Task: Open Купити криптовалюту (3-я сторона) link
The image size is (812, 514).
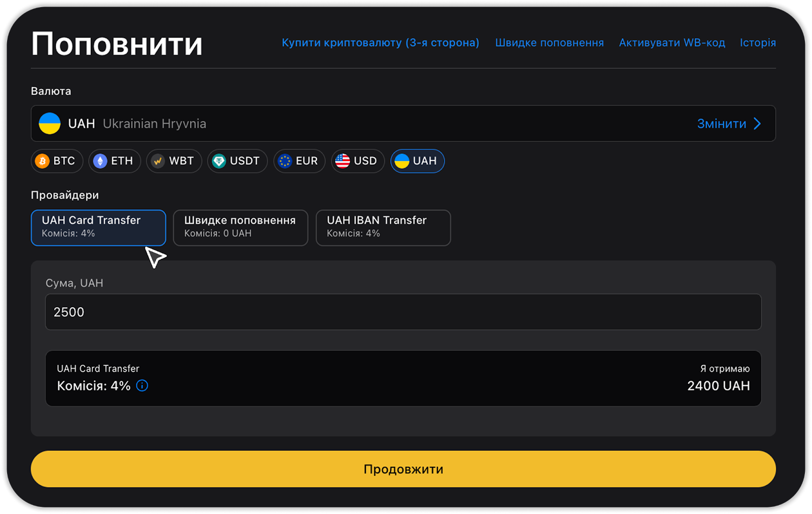Action: click(x=380, y=43)
